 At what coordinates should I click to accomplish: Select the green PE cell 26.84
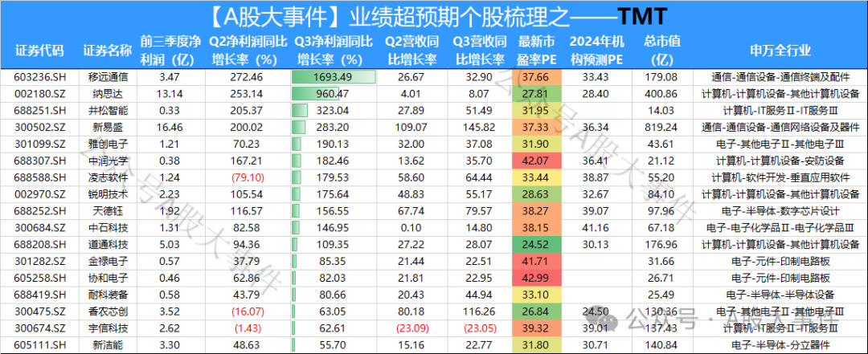pos(538,311)
